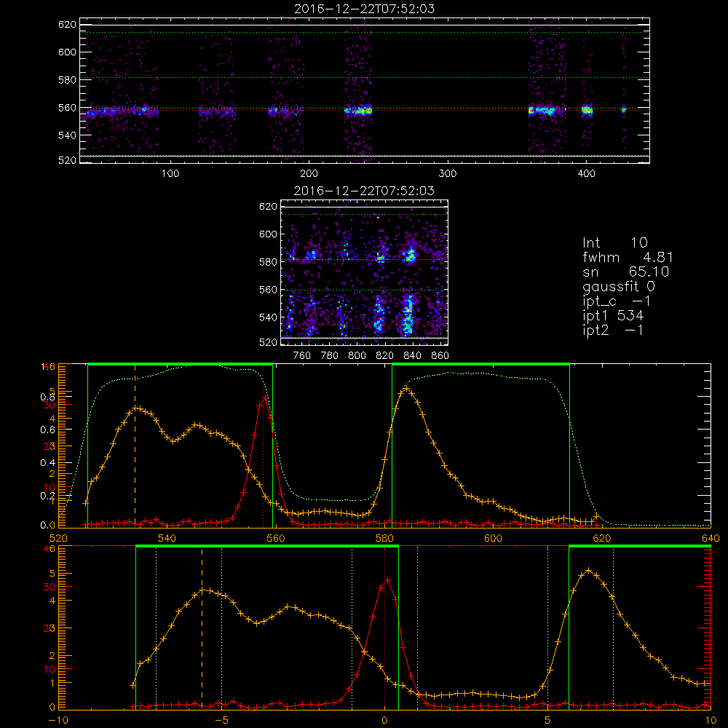Click y-axis label 0.8 on third profile plot
The height and width of the screenshot is (728, 728).
[47, 397]
